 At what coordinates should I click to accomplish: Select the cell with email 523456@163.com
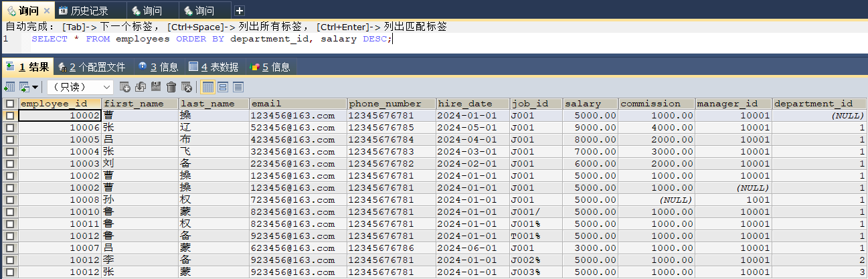tap(298, 128)
